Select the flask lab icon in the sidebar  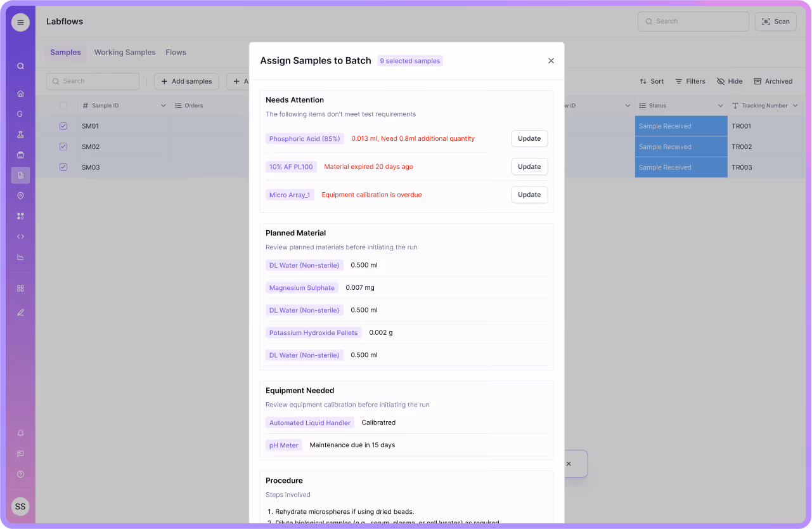(x=20, y=133)
